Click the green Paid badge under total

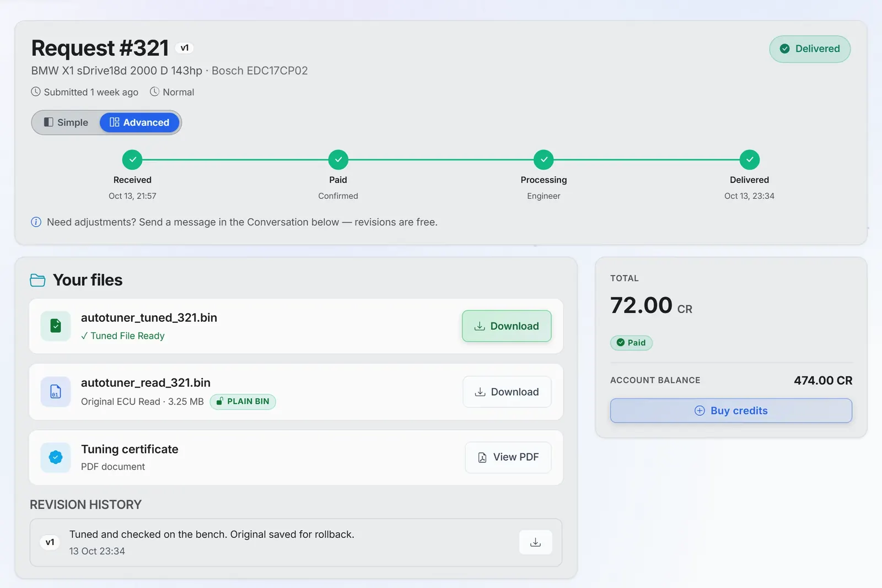631,343
